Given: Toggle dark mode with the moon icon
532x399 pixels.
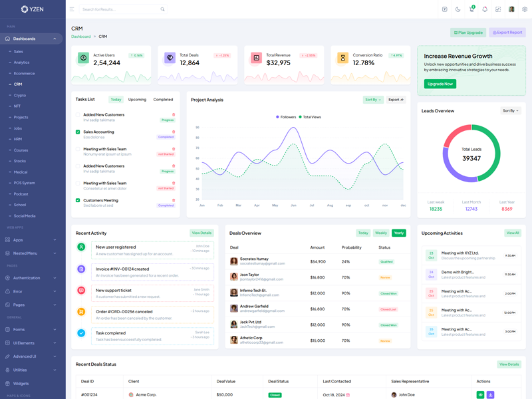Looking at the screenshot, I should click(x=458, y=9).
